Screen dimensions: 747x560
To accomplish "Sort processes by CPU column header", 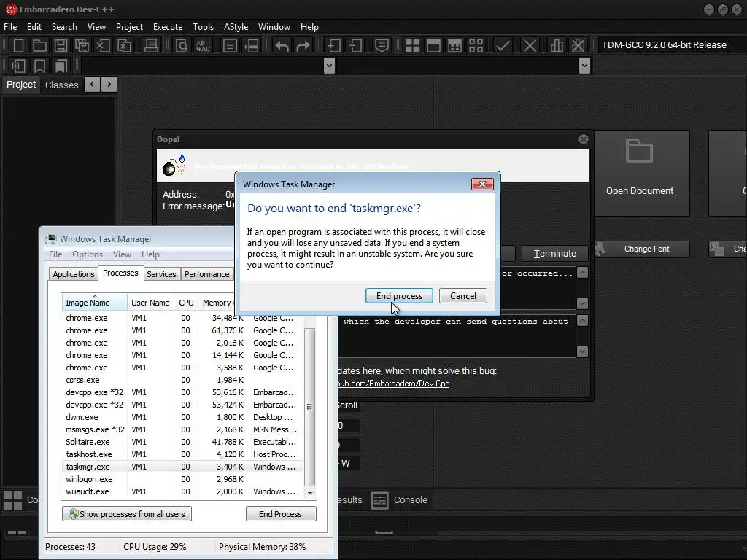I will (186, 303).
